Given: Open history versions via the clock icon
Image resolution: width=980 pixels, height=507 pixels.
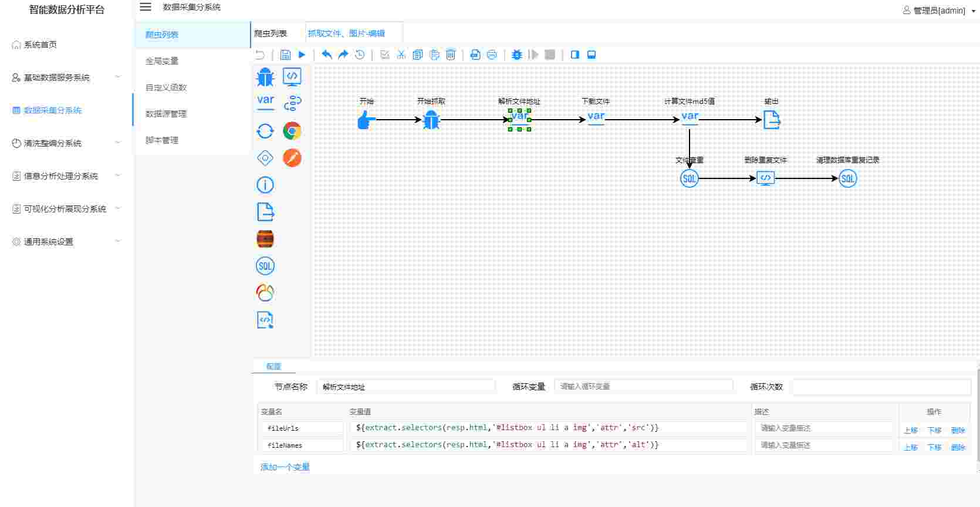Looking at the screenshot, I should point(360,55).
